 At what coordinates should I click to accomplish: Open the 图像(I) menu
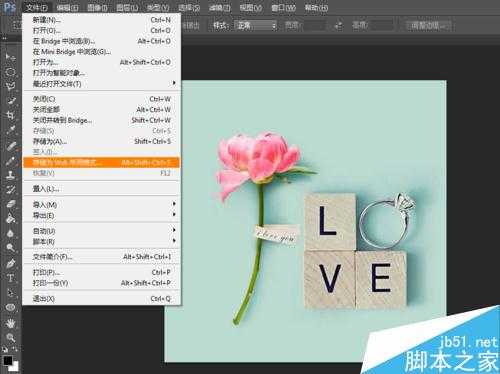tap(97, 7)
